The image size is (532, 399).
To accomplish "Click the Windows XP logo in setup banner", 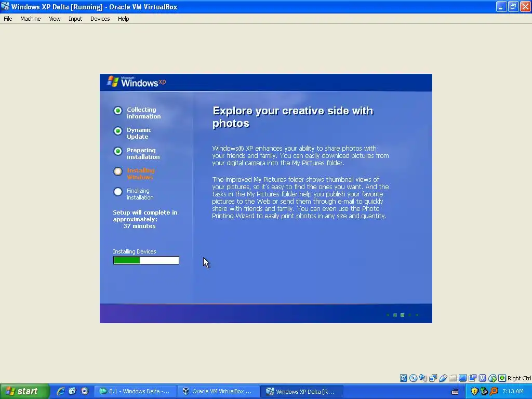I will pos(137,82).
